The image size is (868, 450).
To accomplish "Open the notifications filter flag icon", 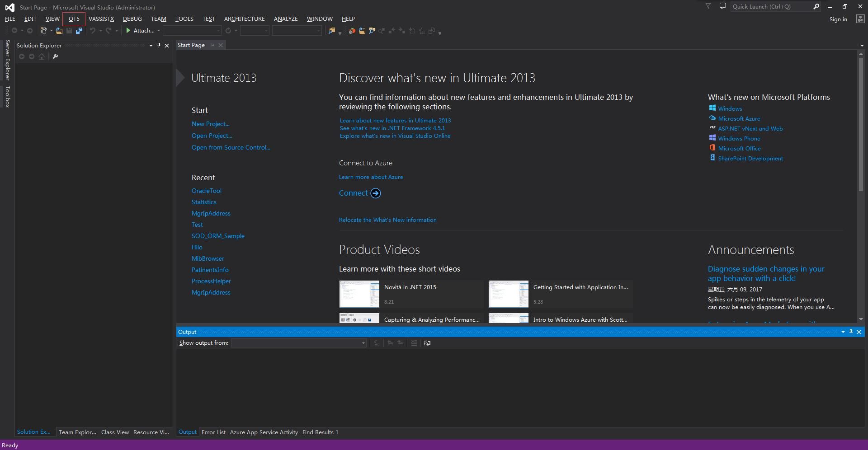I will click(708, 6).
